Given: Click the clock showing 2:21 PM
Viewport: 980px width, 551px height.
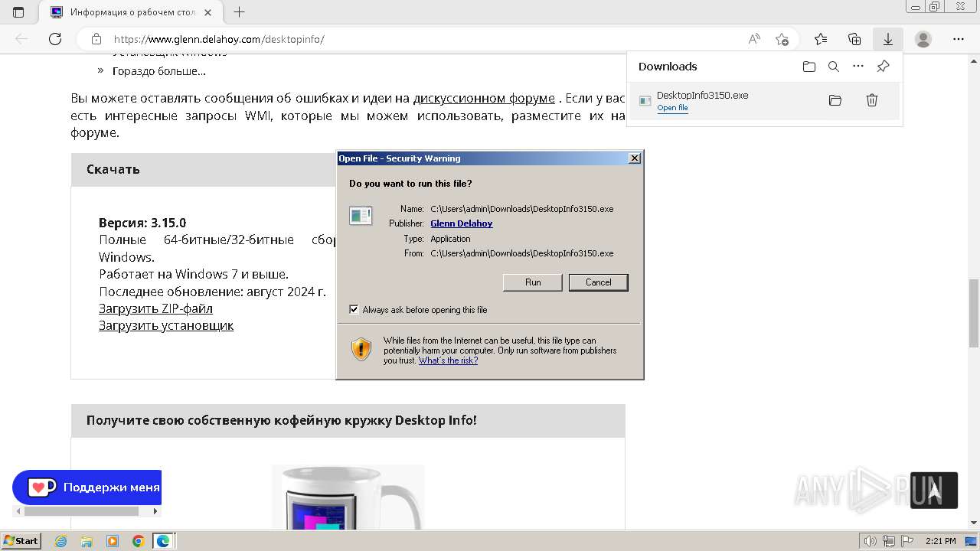Looking at the screenshot, I should tap(940, 541).
